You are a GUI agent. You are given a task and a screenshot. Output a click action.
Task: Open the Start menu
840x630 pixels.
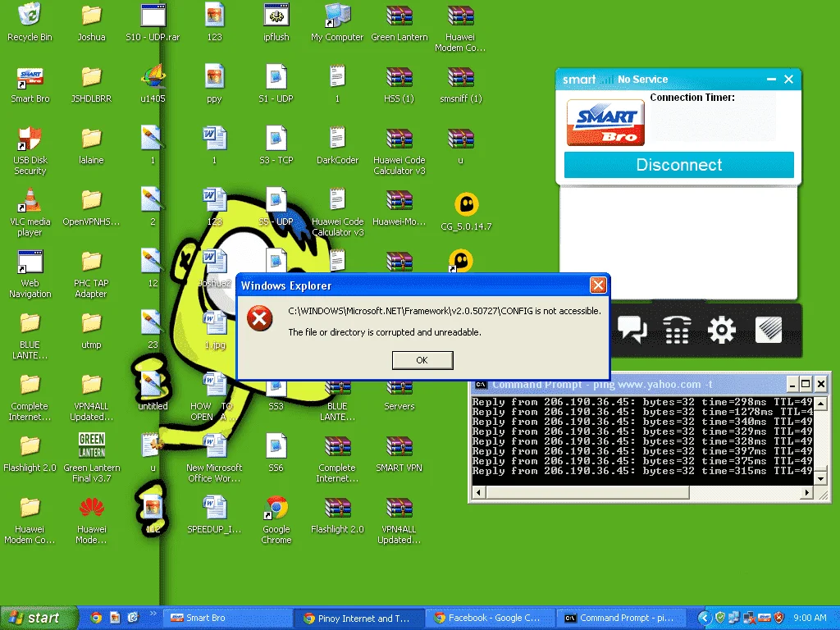coord(39,618)
